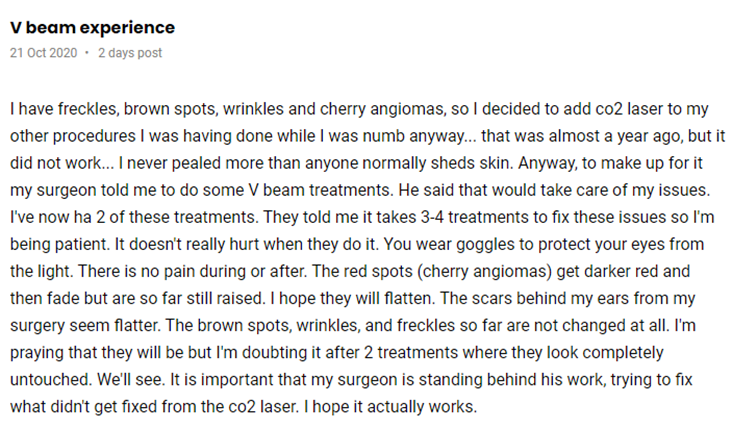Click "I hope it actually works" sentence
This screenshot has width=732, height=429.
click(390, 407)
